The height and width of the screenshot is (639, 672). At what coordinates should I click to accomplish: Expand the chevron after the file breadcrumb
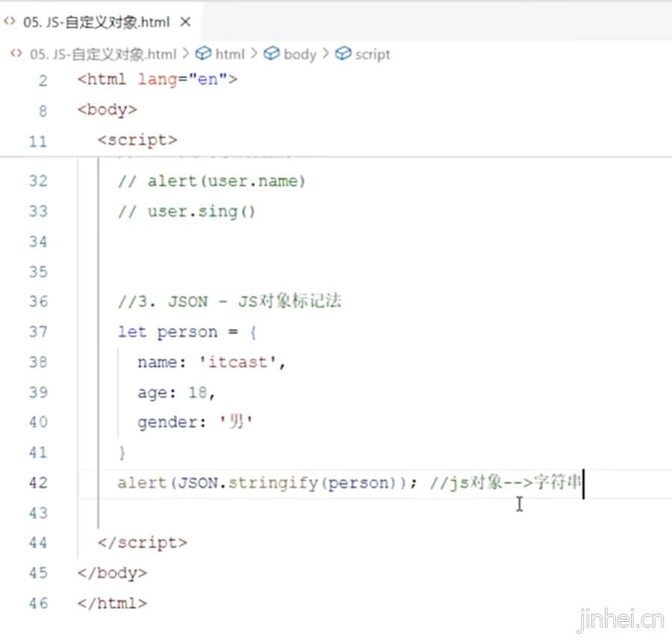(186, 54)
